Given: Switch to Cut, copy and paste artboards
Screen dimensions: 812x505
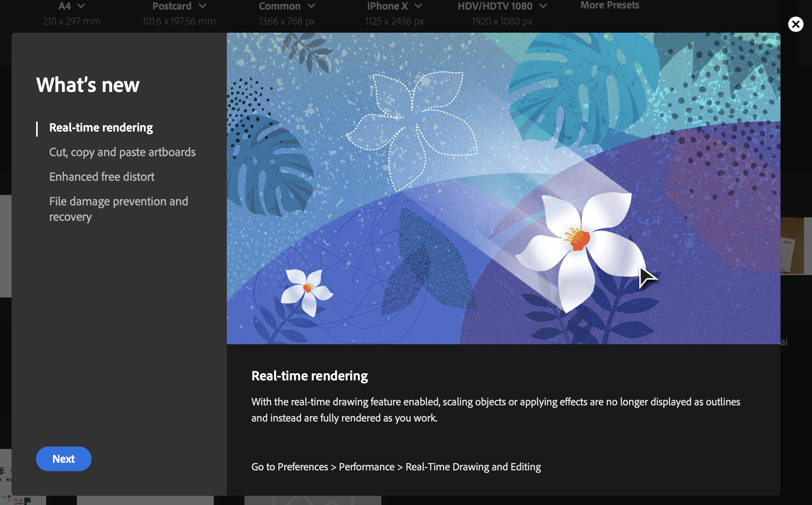Looking at the screenshot, I should click(x=122, y=152).
